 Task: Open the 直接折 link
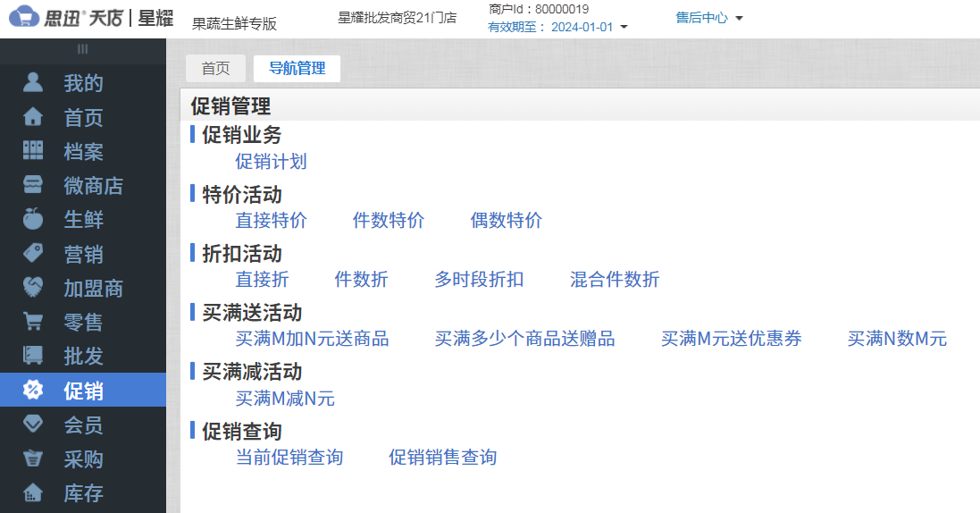pyautogui.click(x=262, y=279)
